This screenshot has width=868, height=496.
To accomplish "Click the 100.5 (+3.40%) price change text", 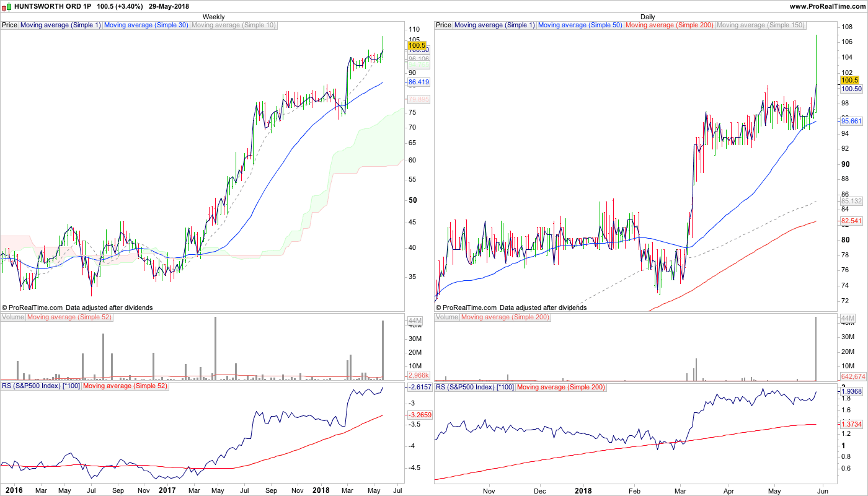I will tap(120, 6).
